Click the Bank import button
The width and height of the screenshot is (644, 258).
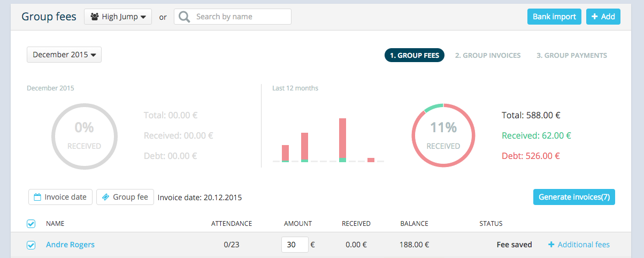tap(554, 17)
